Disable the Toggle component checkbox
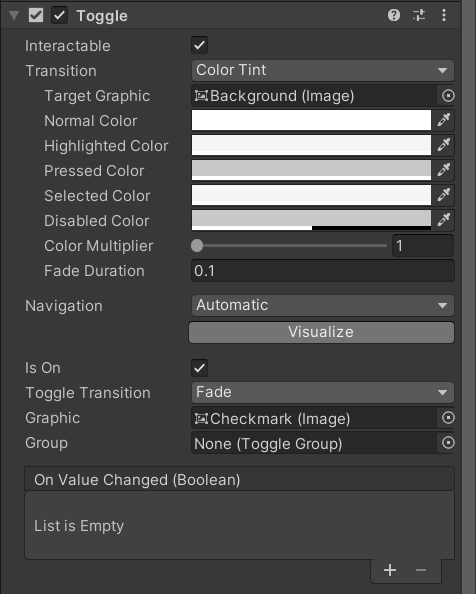 click(59, 16)
